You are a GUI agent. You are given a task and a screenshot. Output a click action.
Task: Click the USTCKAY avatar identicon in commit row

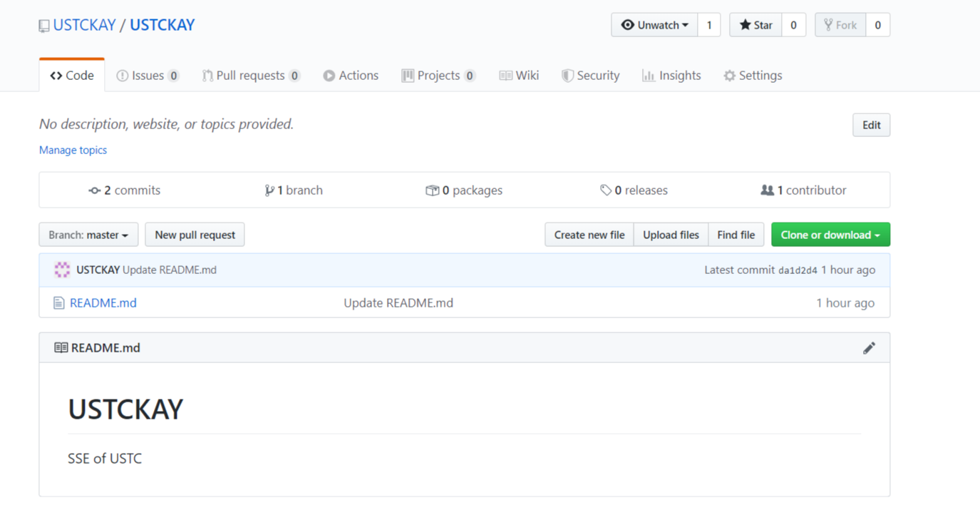pyautogui.click(x=63, y=270)
